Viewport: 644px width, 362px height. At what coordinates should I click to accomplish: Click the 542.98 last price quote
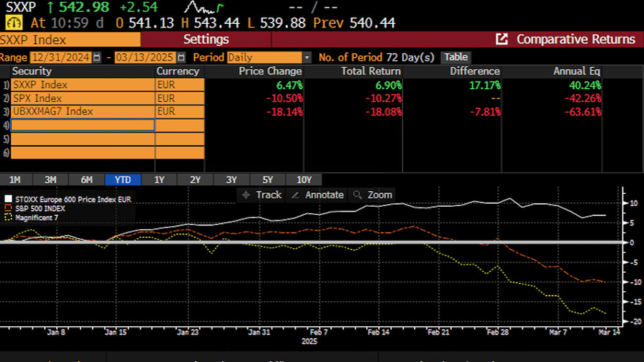pyautogui.click(x=84, y=7)
